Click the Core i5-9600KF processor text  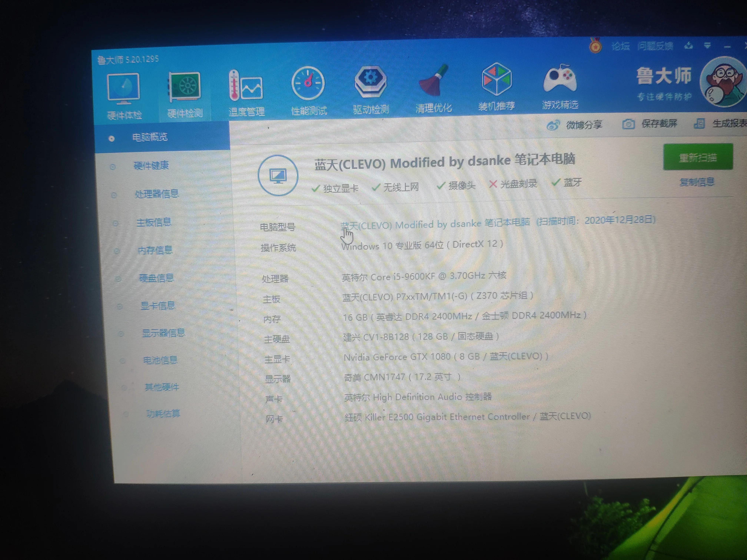click(x=424, y=276)
